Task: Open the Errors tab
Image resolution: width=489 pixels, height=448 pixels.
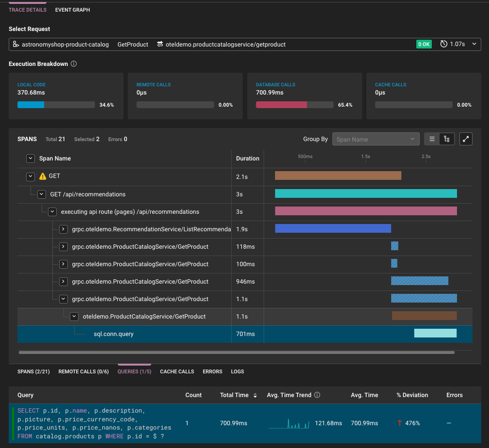Action: click(x=212, y=371)
